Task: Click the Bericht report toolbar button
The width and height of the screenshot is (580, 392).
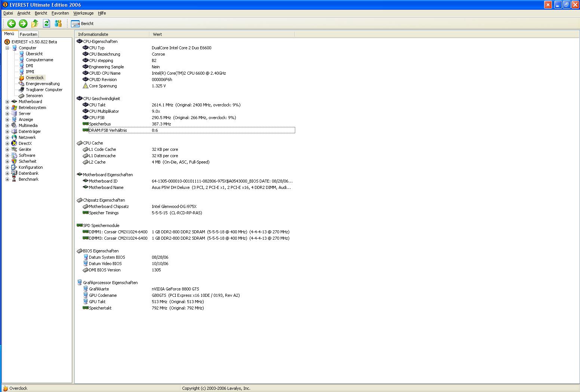Action: coord(82,24)
